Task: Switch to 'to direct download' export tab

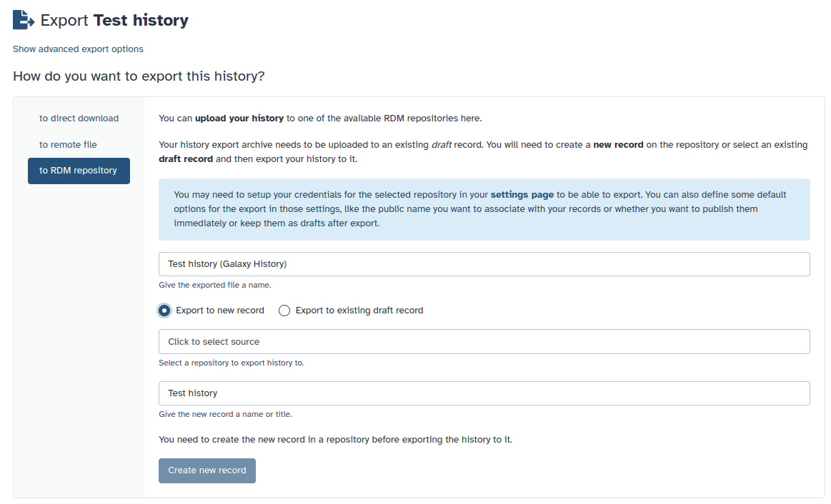Action: tap(78, 118)
